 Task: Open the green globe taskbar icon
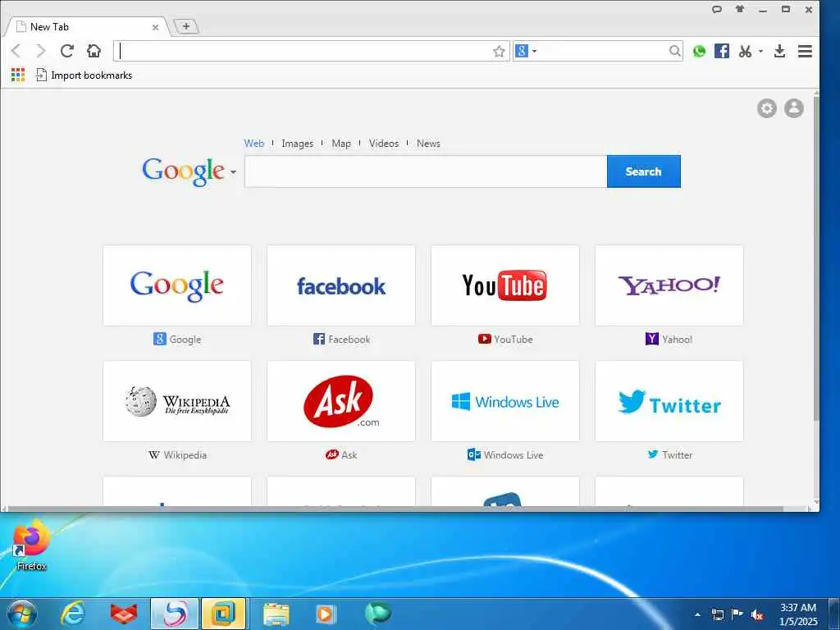[378, 614]
